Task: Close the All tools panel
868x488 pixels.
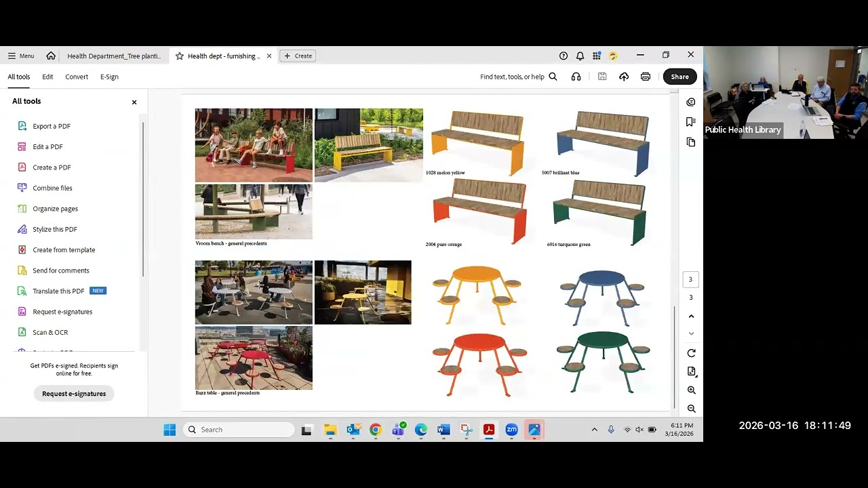Action: click(x=134, y=102)
